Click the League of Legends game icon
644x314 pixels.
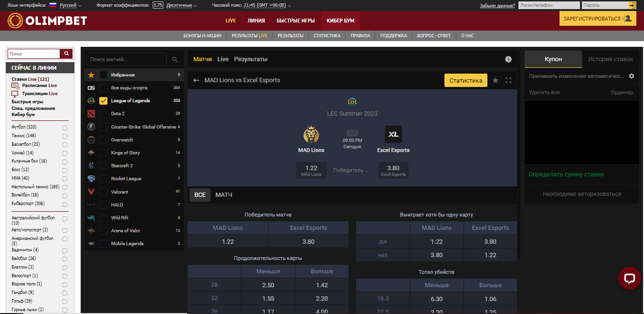[91, 101]
